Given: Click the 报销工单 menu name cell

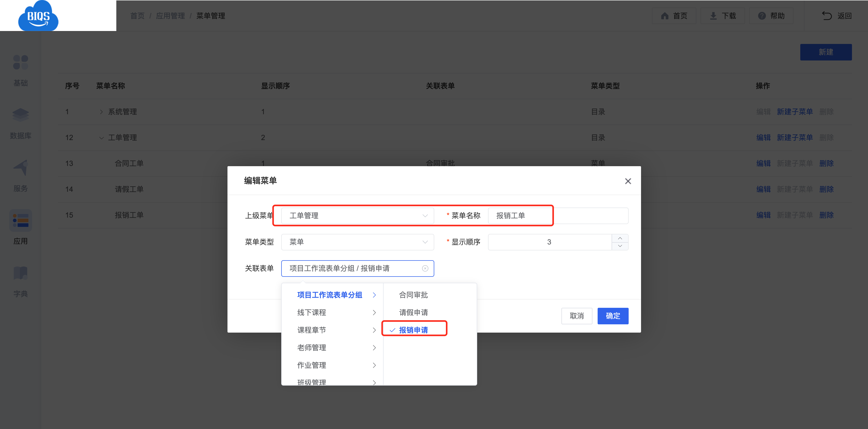Looking at the screenshot, I should pos(129,215).
